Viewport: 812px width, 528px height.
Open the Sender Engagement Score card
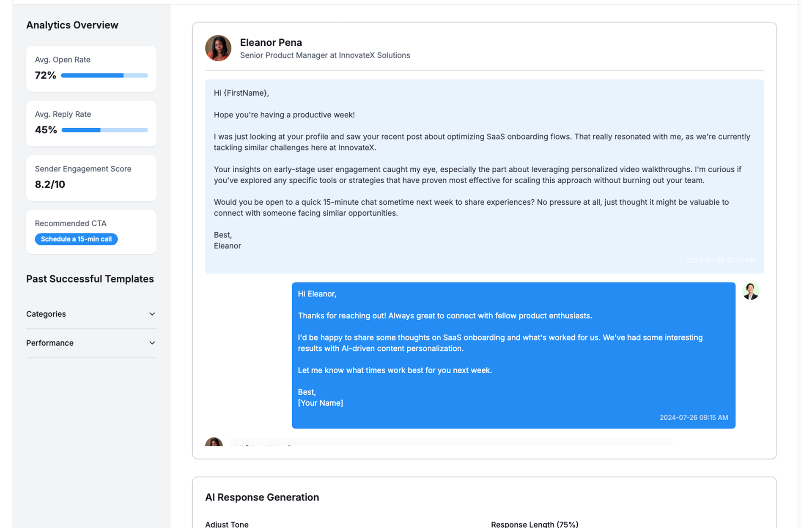click(91, 178)
